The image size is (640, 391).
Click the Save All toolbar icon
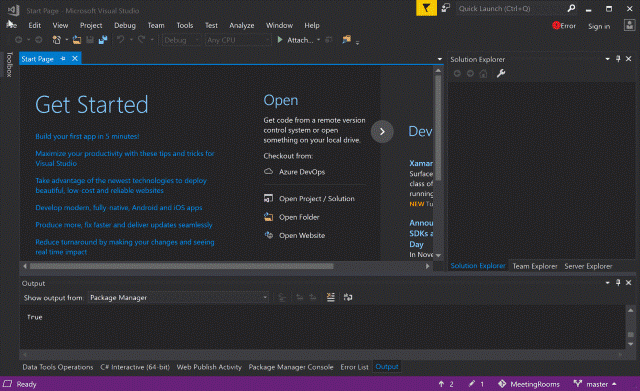pos(102,40)
